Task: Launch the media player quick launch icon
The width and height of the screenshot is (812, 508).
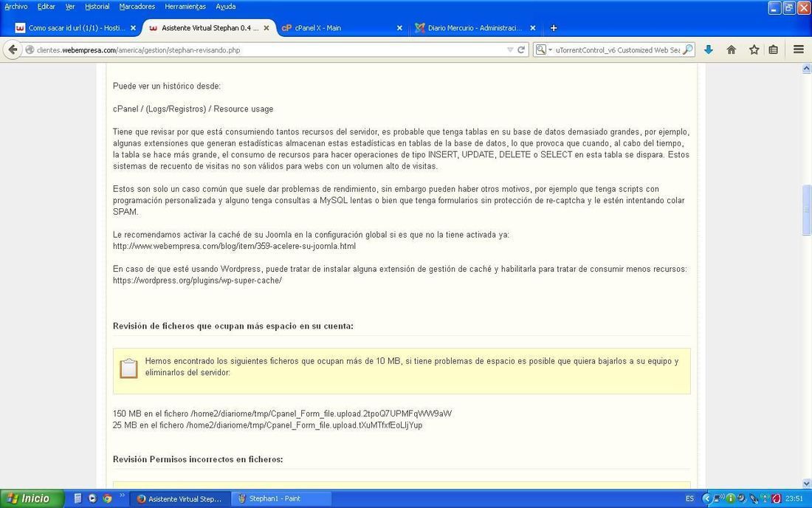Action: tap(92, 498)
